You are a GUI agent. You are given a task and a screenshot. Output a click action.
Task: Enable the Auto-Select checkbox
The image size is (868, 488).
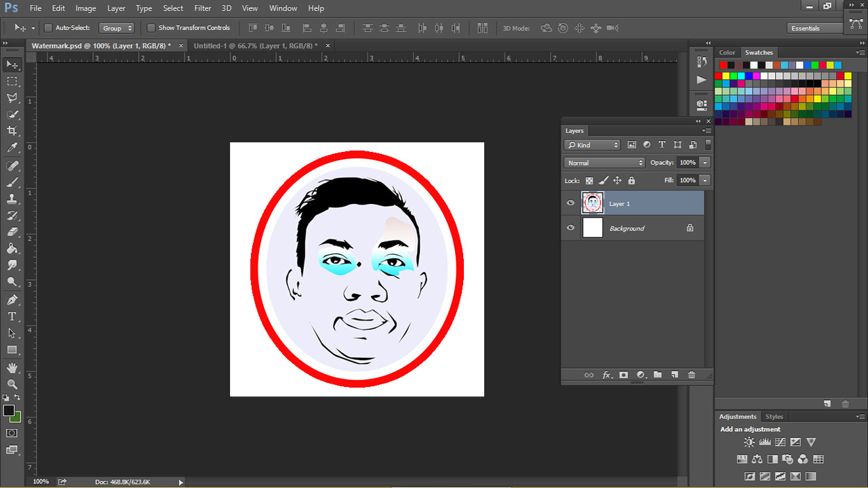click(48, 28)
